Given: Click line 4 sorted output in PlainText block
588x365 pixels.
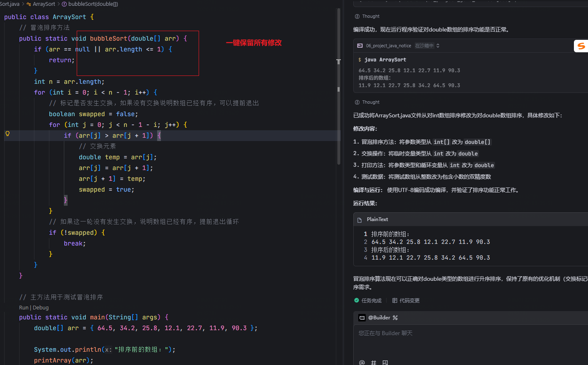Looking at the screenshot, I should (430, 258).
